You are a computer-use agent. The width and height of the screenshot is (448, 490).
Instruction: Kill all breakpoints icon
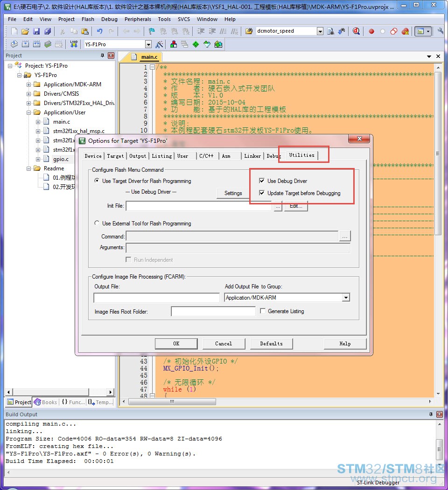405,31
